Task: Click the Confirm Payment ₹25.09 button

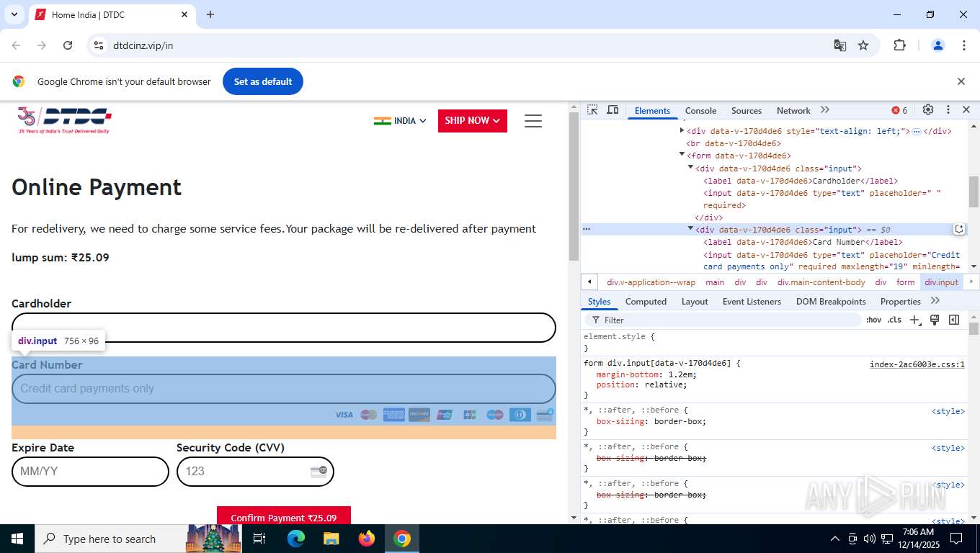Action: pyautogui.click(x=284, y=516)
